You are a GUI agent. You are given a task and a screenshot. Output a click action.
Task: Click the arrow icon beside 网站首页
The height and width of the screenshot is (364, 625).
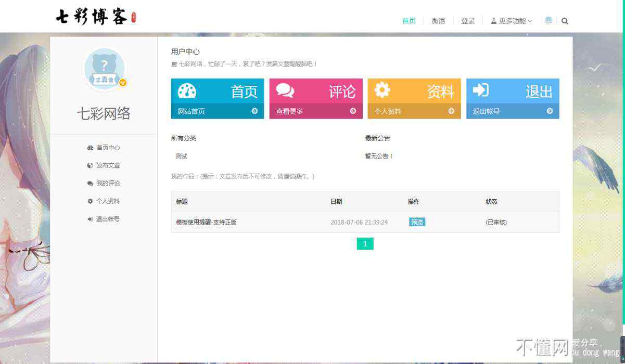click(254, 111)
